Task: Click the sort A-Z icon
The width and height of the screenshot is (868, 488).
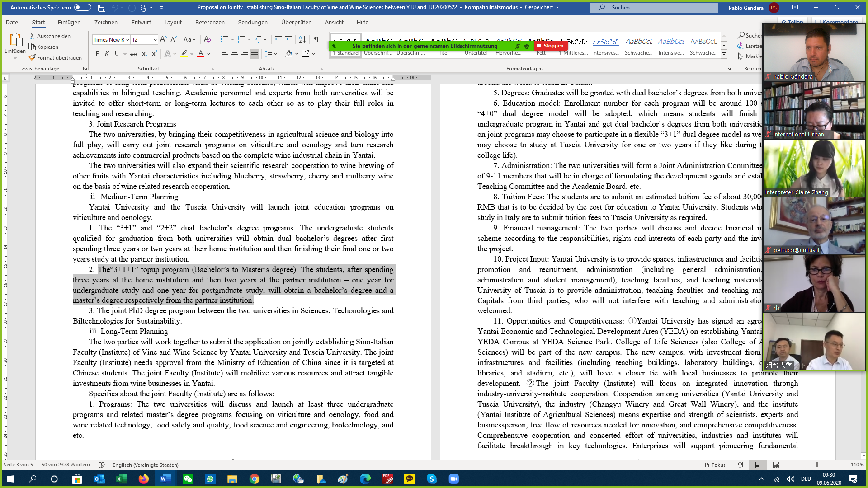Action: click(x=302, y=39)
